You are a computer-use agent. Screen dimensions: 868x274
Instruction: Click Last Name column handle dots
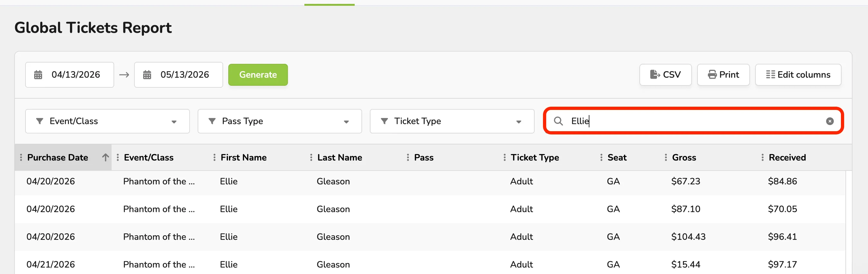tap(311, 157)
